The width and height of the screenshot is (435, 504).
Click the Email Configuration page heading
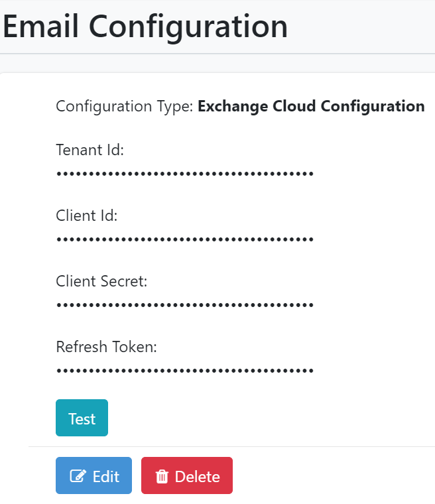145,27
